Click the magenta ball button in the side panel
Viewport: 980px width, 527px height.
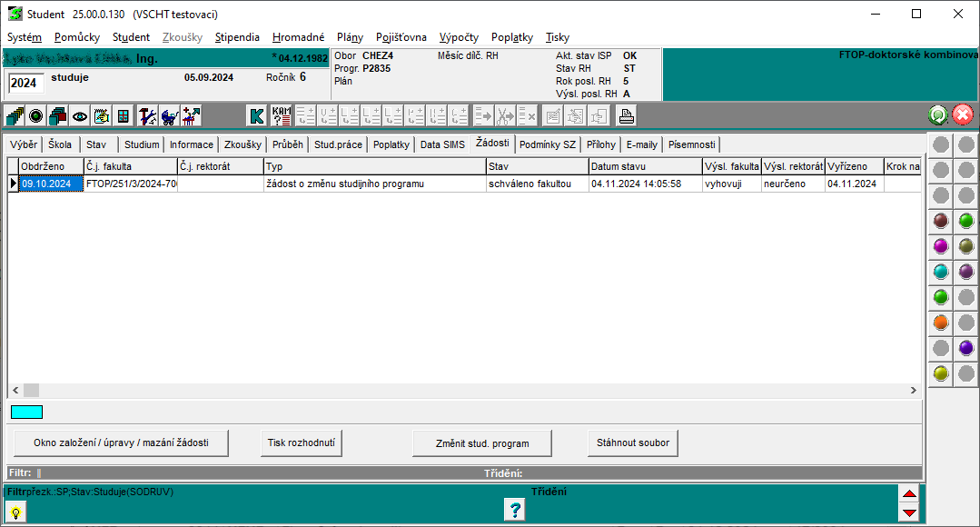[x=941, y=245]
